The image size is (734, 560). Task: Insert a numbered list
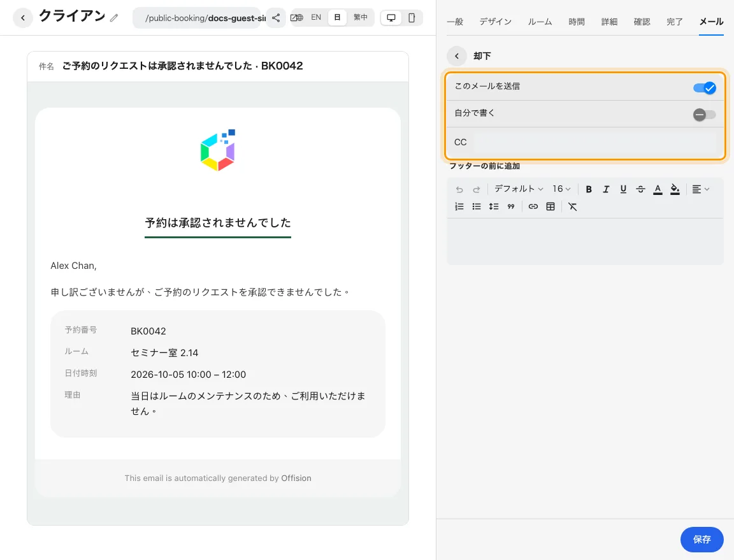pos(459,206)
